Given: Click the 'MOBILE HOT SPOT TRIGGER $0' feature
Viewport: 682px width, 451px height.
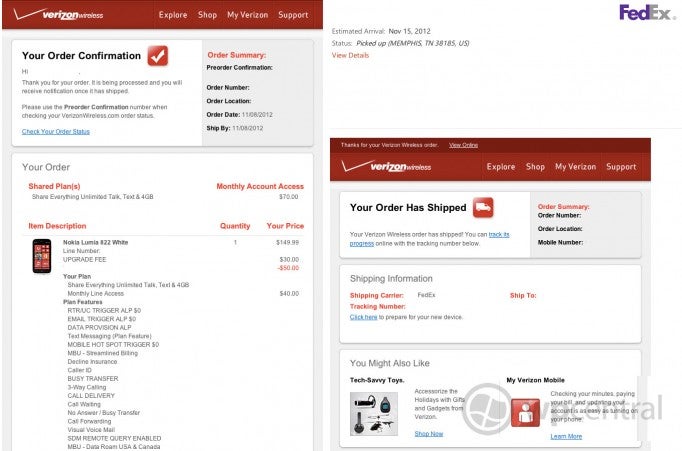Looking at the screenshot, I should coord(113,344).
